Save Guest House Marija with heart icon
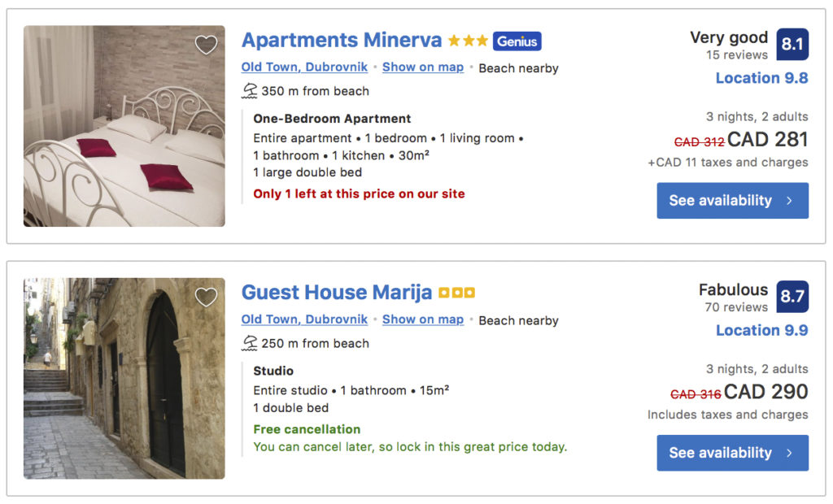The image size is (833, 504). pyautogui.click(x=207, y=297)
